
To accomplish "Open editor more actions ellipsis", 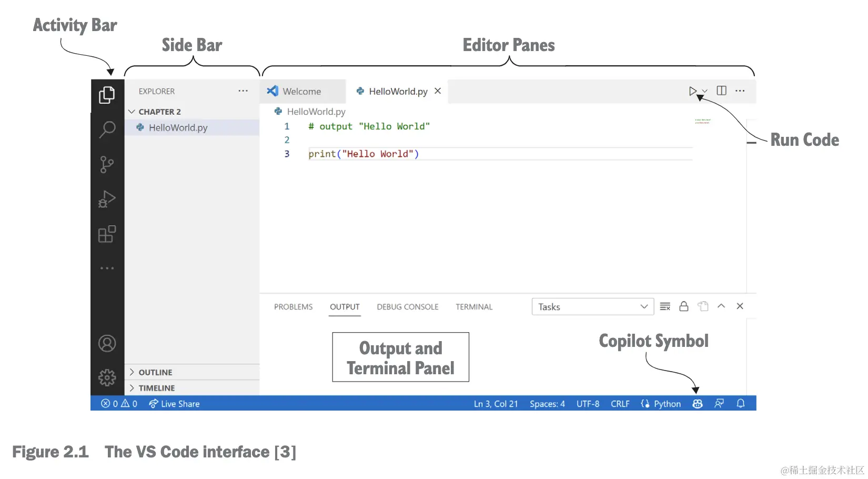I will click(740, 91).
